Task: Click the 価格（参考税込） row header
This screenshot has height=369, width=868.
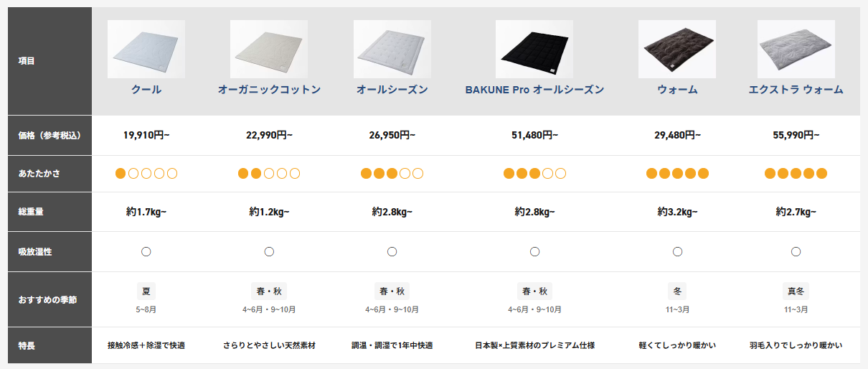Action: tap(49, 135)
